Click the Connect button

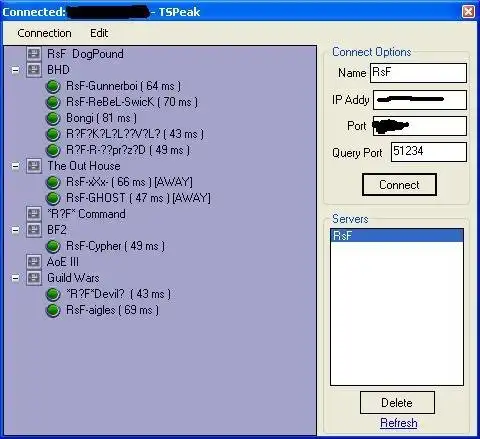point(399,184)
